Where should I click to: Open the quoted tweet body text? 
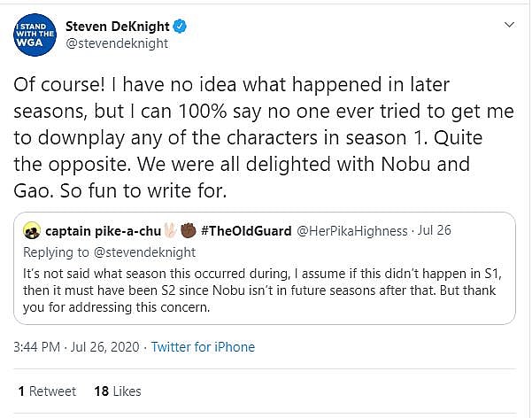pos(264,290)
